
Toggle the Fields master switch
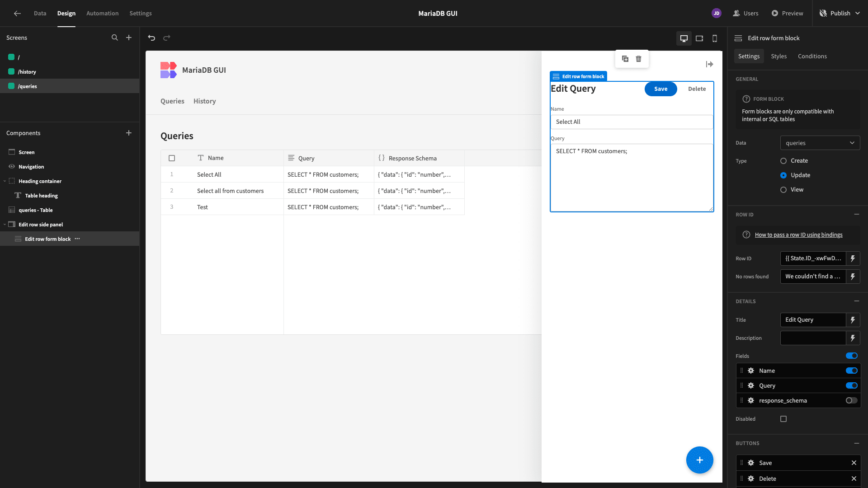click(852, 356)
